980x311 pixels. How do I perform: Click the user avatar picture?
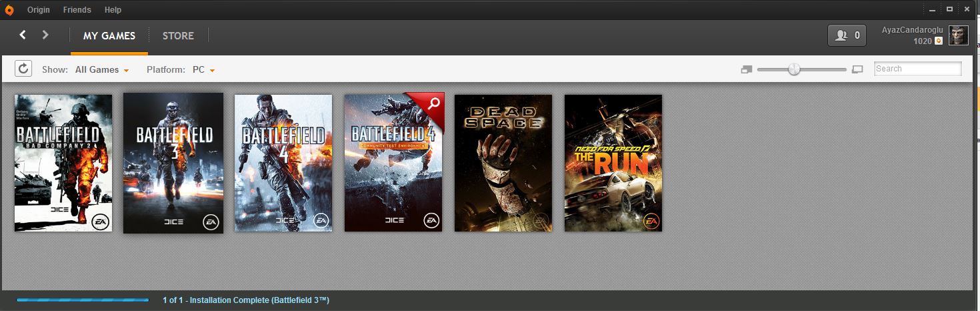(x=959, y=35)
